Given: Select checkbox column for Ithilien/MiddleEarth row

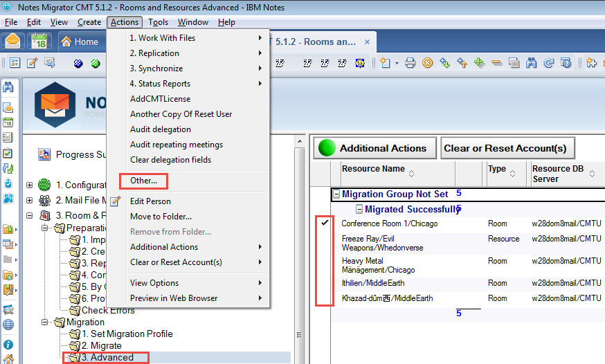Looking at the screenshot, I should click(x=324, y=283).
